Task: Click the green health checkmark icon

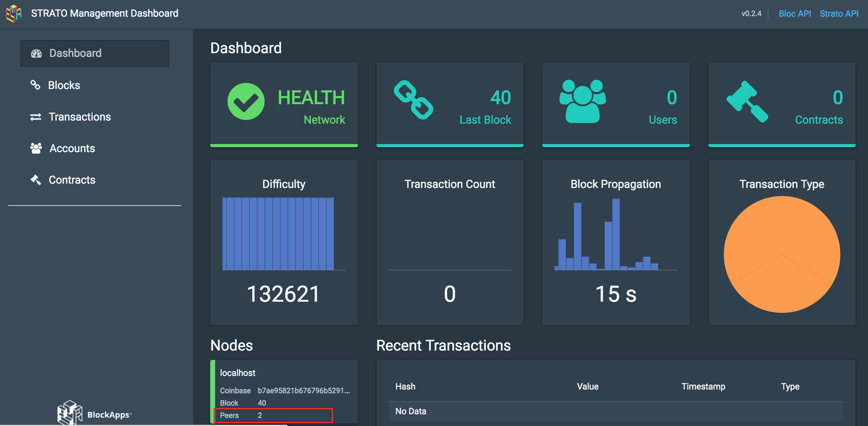Action: pos(246,101)
